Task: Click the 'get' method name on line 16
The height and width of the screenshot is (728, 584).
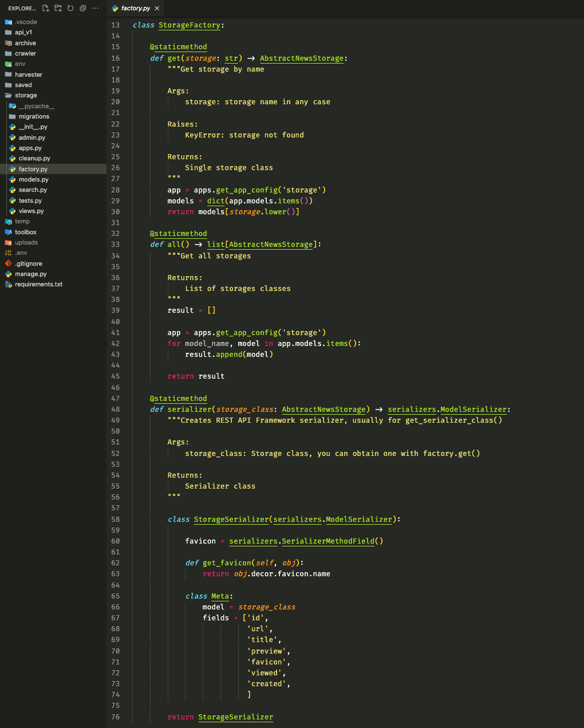Action: pyautogui.click(x=174, y=58)
